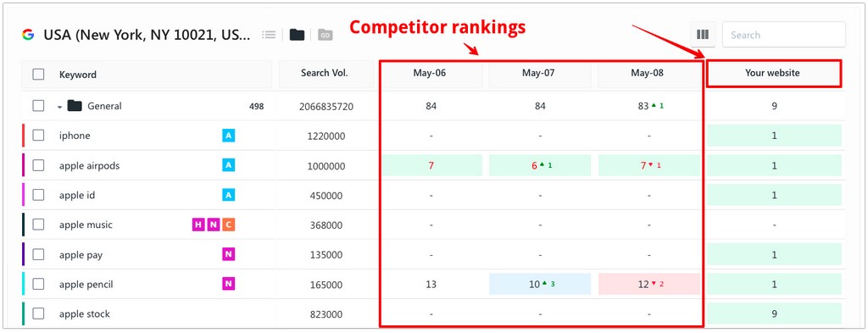The height and width of the screenshot is (333, 868).
Task: Click search volume 450000
Action: (326, 195)
